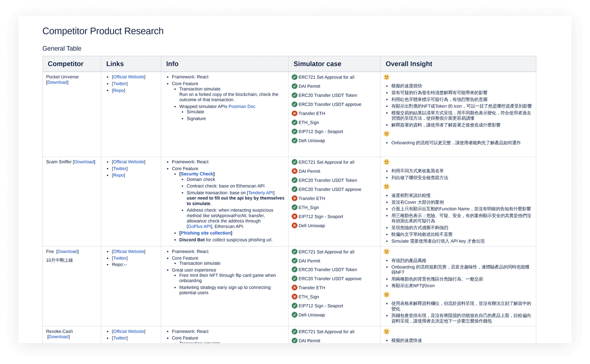The height and width of the screenshot is (364, 590).
Task: Click Scam Sniffer Transfer ETH red cross
Action: [295, 198]
